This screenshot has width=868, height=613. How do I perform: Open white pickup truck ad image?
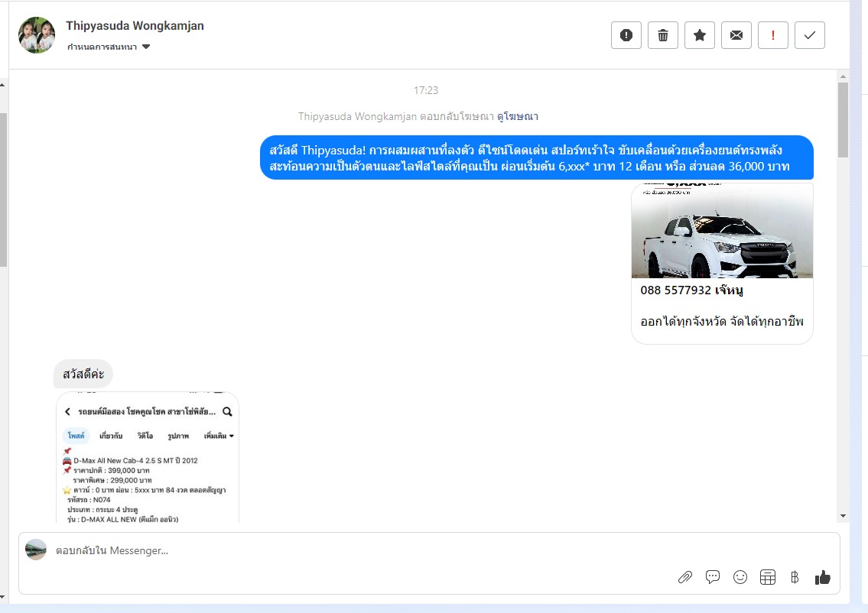click(722, 231)
